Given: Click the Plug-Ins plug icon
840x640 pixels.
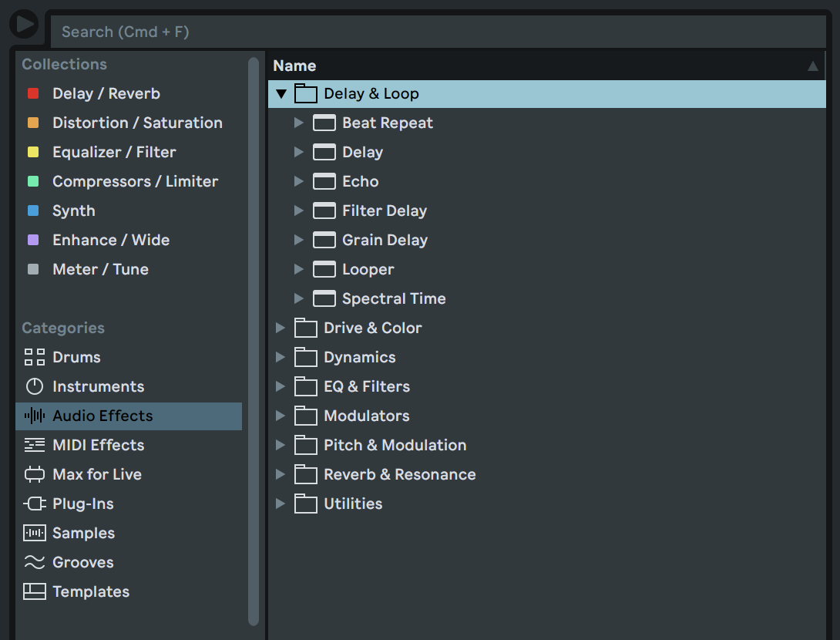Looking at the screenshot, I should [x=34, y=504].
